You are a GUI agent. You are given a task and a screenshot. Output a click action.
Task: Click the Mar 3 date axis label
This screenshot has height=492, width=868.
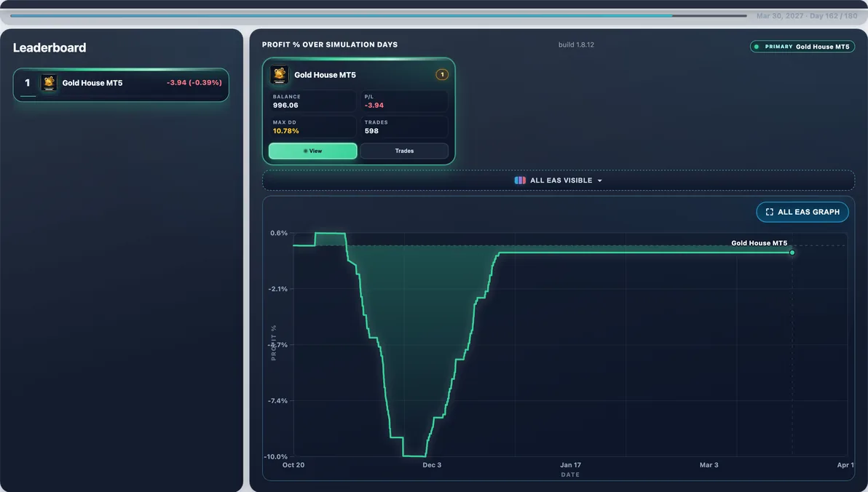[709, 465]
